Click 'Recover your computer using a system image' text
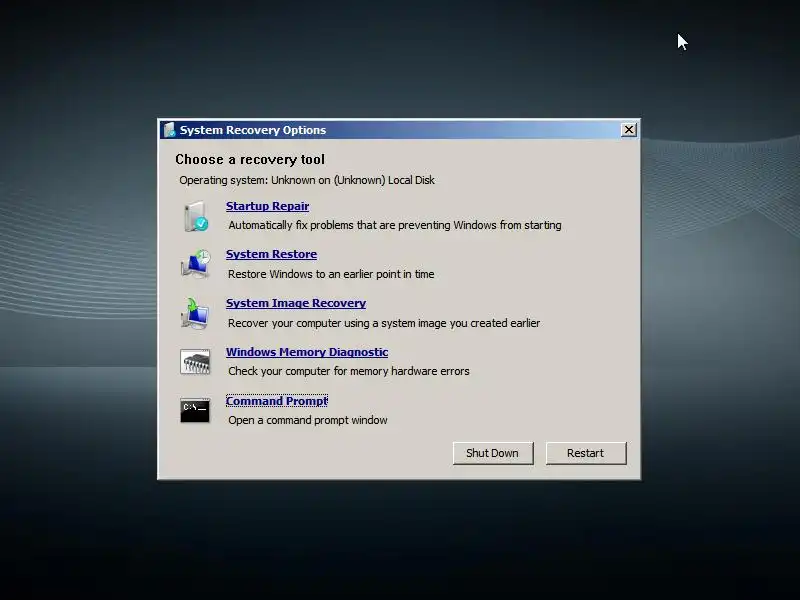 [384, 323]
